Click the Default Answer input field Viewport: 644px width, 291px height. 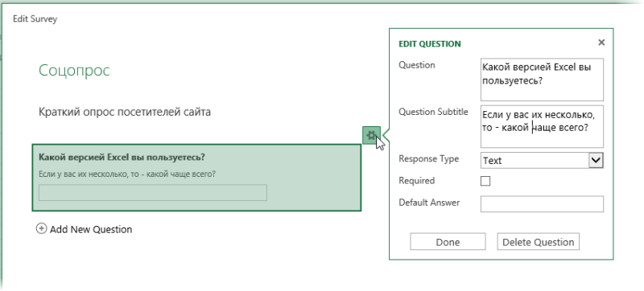(x=542, y=203)
